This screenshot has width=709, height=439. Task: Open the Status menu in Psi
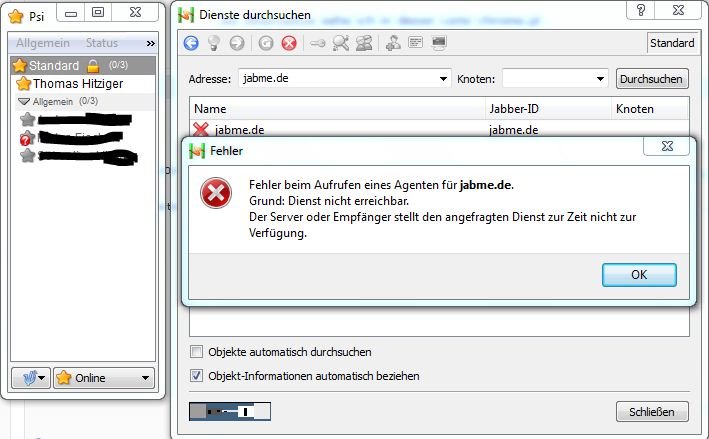point(102,43)
